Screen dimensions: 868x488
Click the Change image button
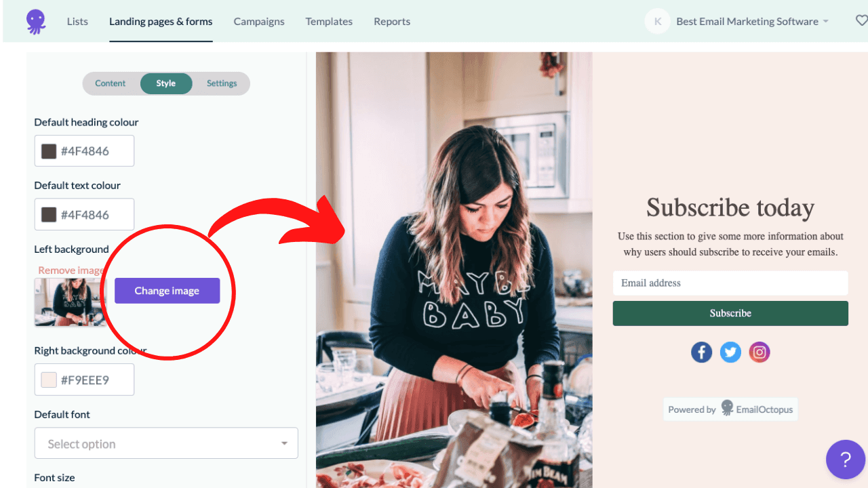(167, 291)
